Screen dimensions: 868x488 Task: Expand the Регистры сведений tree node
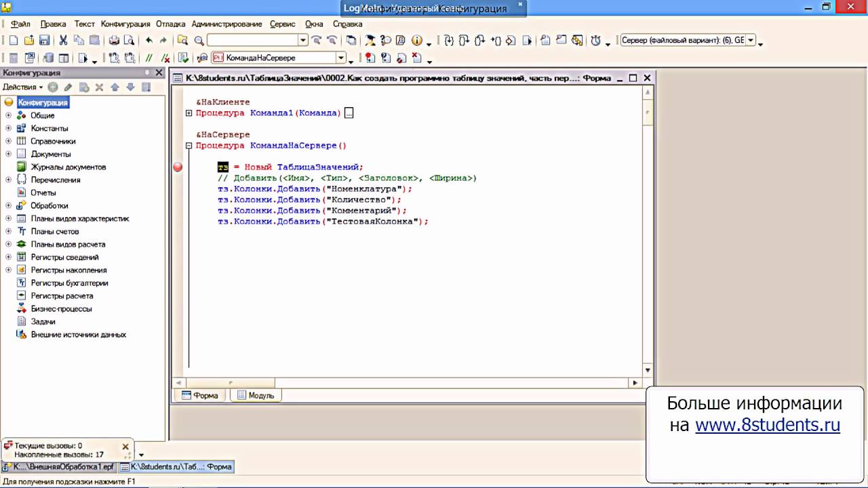[x=8, y=257]
